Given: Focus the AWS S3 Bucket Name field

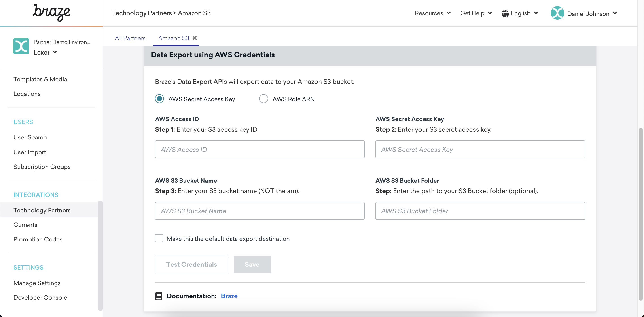Looking at the screenshot, I should pyautogui.click(x=259, y=211).
